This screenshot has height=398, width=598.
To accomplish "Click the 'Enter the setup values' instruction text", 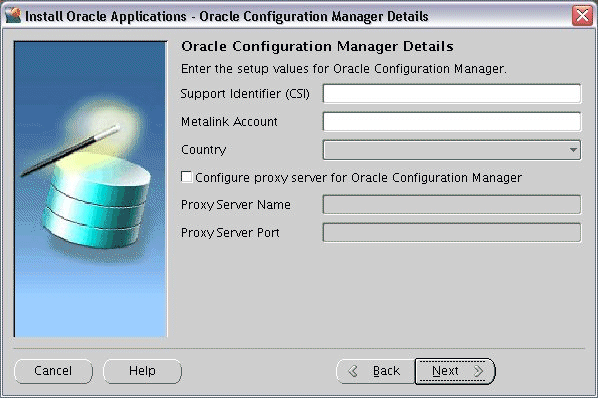I will (x=344, y=69).
